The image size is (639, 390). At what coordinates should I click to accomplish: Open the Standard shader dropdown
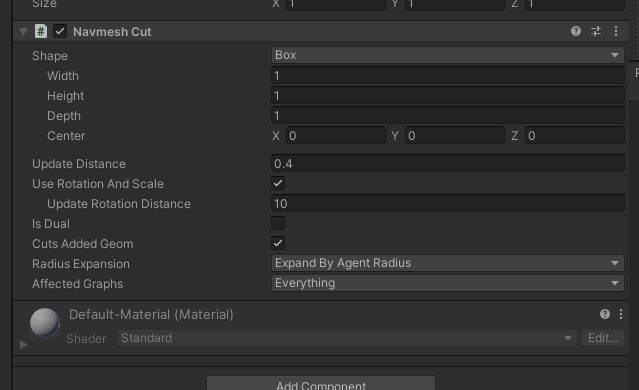tap(347, 338)
